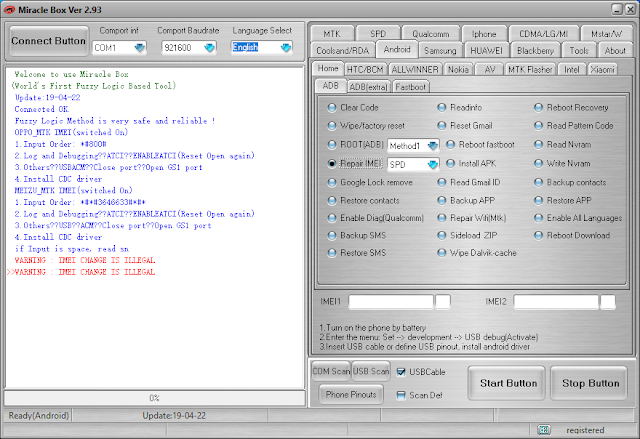Select the Write Nvram option
The height and width of the screenshot is (439, 640).
coord(538,164)
